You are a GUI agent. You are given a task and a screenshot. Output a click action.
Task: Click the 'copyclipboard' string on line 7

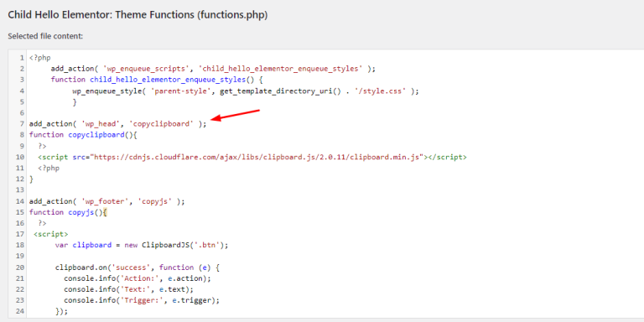tap(161, 123)
